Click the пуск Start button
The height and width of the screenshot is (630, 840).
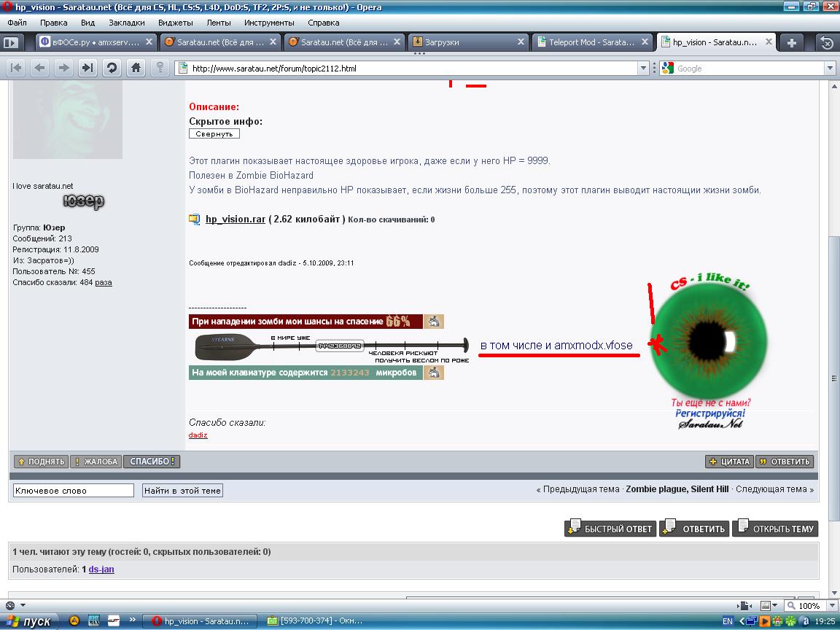[x=28, y=621]
